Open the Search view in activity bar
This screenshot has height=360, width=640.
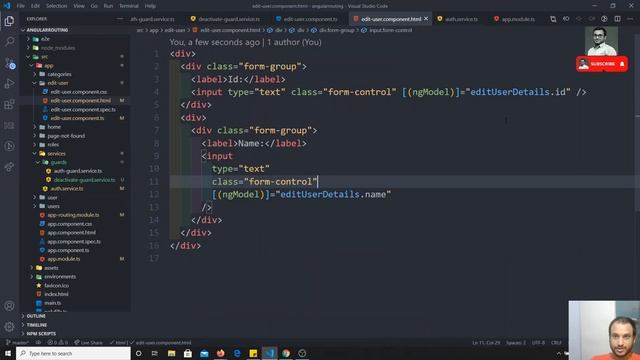pos(9,42)
